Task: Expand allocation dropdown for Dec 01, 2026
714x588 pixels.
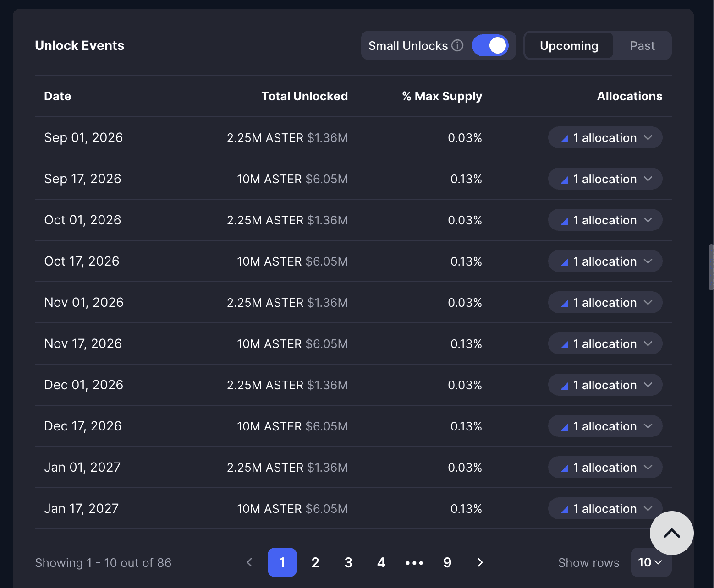Action: [605, 385]
